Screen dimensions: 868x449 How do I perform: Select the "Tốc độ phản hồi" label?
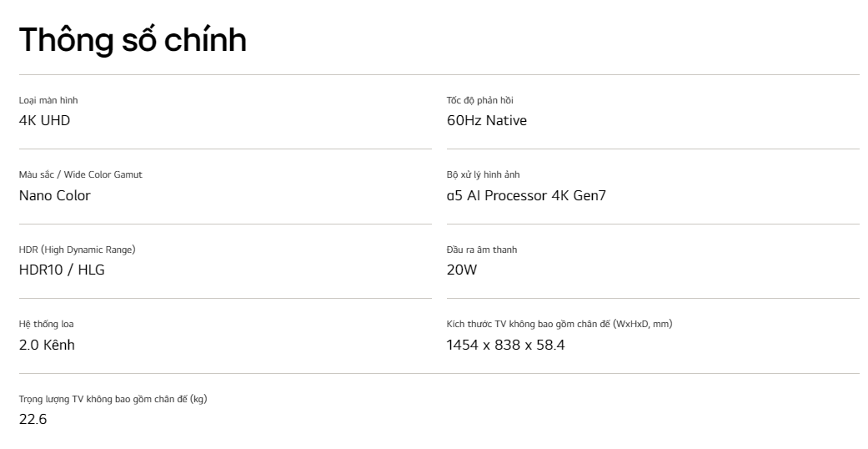tap(480, 100)
